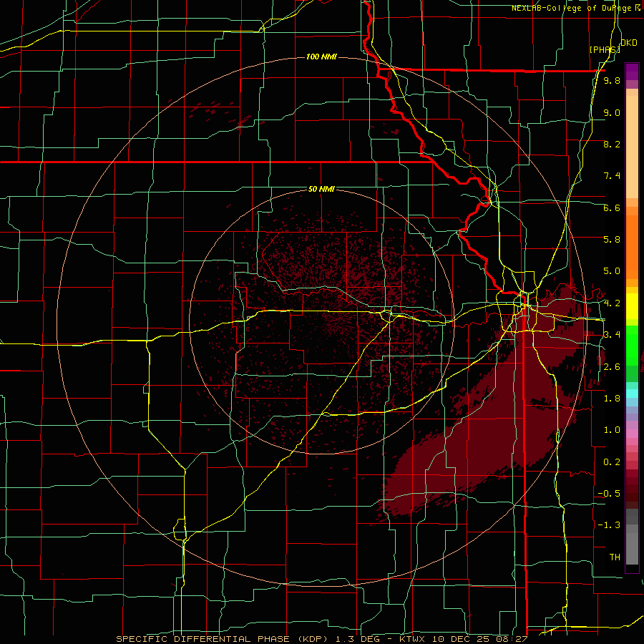Click the 2.6 color scale value
The width and height of the screenshot is (644, 644).
point(612,367)
